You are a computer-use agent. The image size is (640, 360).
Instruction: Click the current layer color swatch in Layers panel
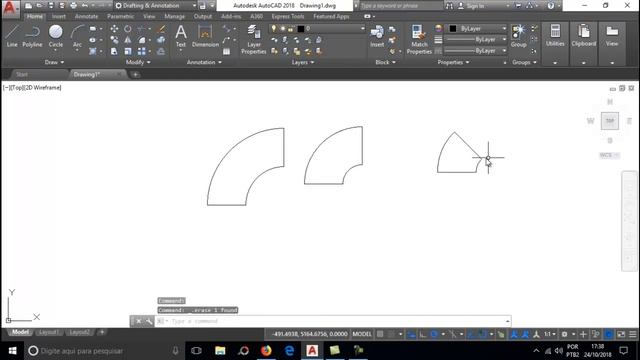(x=301, y=29)
